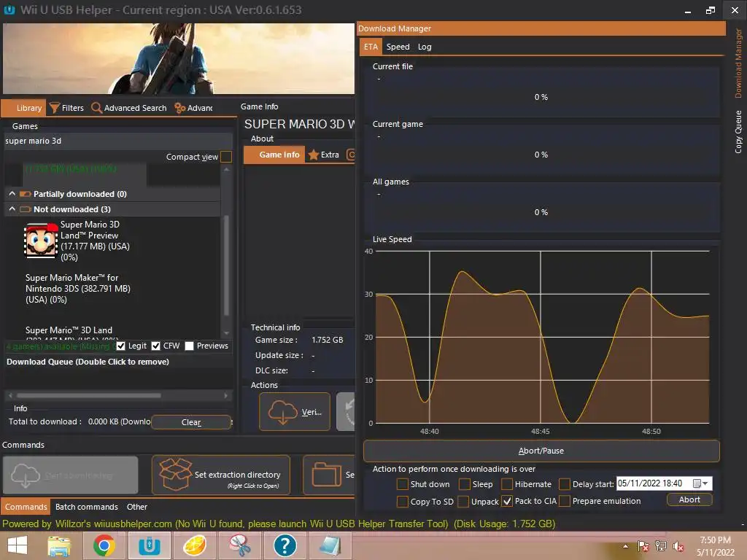Open Google Chrome from the taskbar
747x560 pixels.
coord(104,545)
